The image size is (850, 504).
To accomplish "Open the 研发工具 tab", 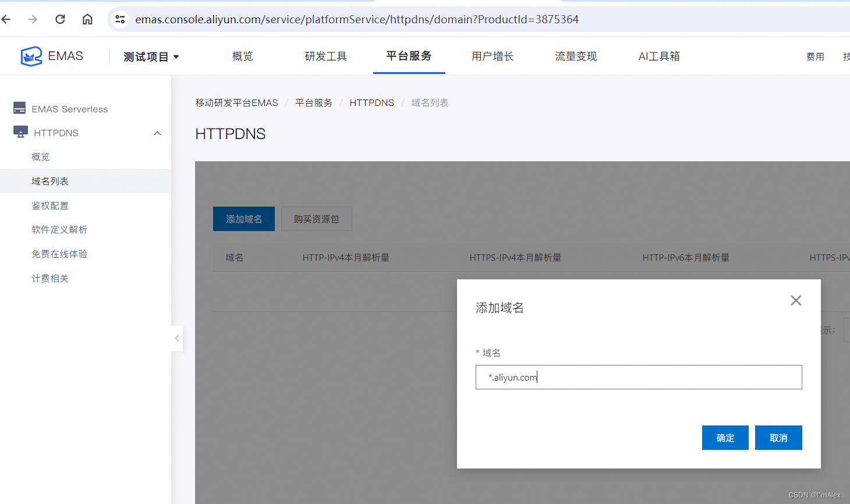I will (326, 56).
